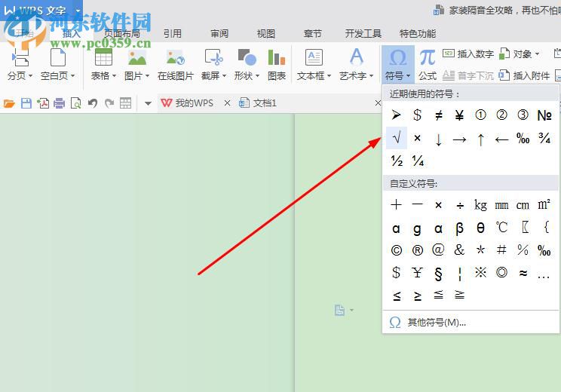The image size is (561, 392).
Task: Open the WPS 文字 application menu arrow
Action: (x=78, y=11)
